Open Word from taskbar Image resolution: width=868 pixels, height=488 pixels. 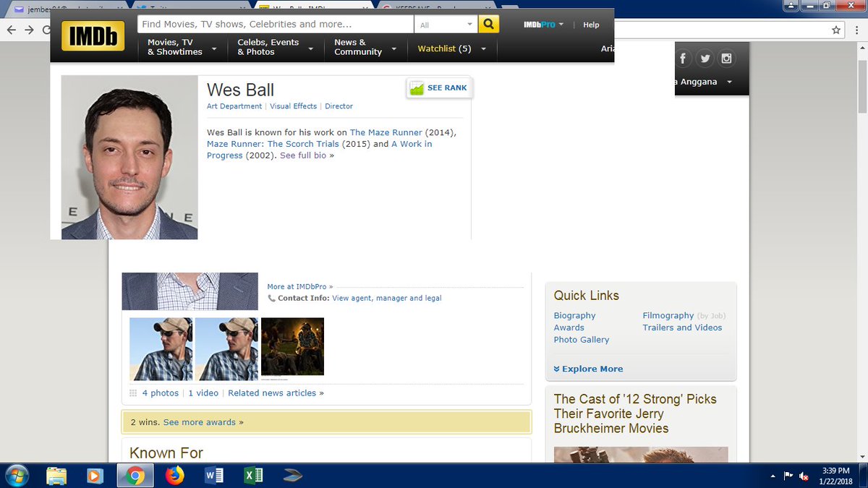point(214,476)
